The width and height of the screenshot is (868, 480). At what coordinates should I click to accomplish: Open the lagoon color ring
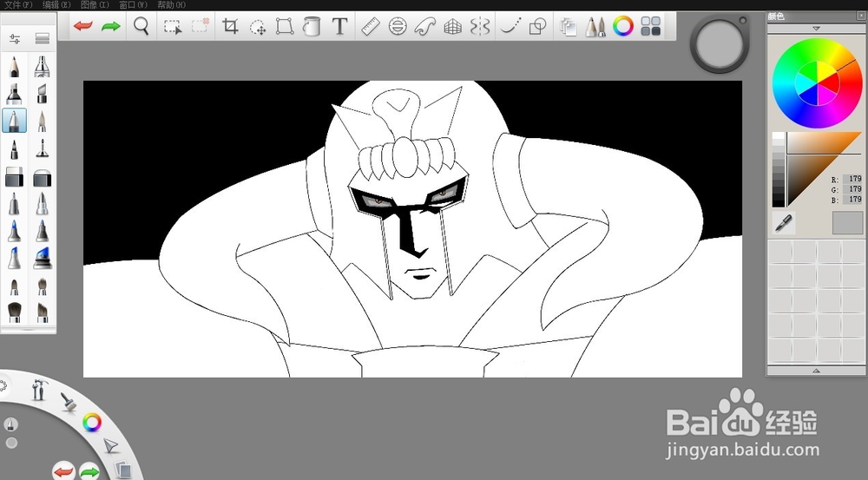(92, 423)
